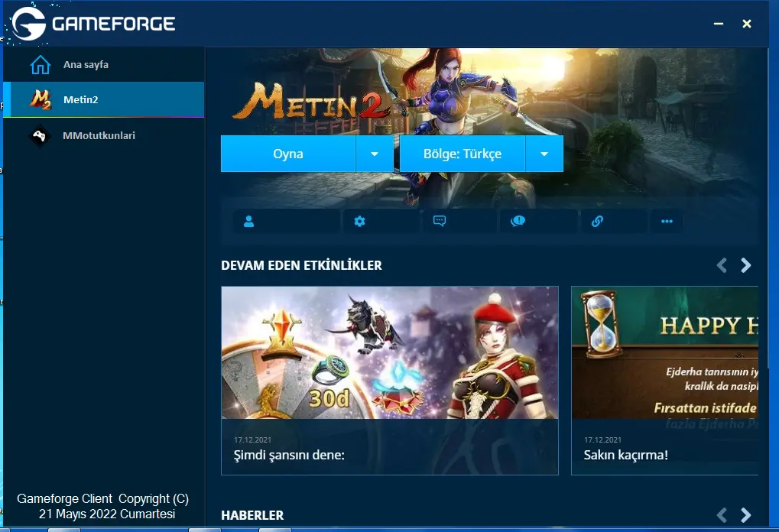
Task: Click the Gameforge logo icon
Action: tap(29, 24)
